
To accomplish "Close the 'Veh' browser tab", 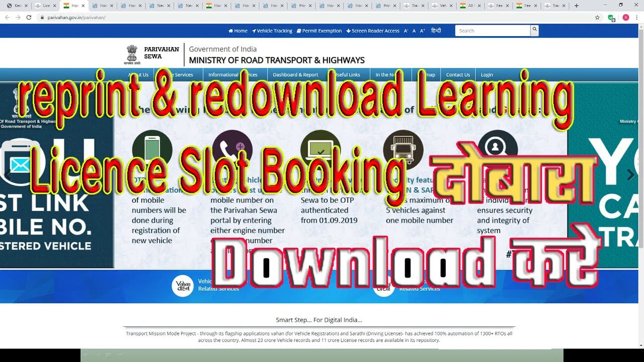I will [x=451, y=6].
